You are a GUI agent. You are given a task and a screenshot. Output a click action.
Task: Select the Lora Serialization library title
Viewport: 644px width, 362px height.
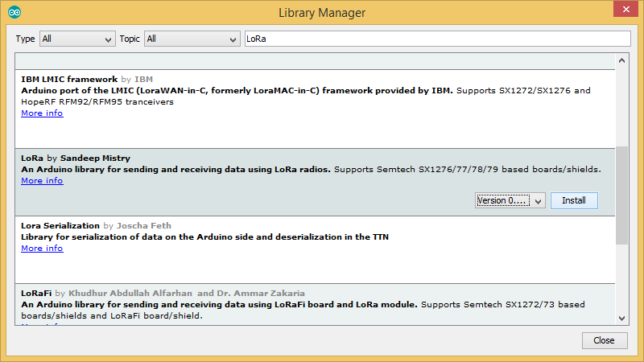point(60,226)
